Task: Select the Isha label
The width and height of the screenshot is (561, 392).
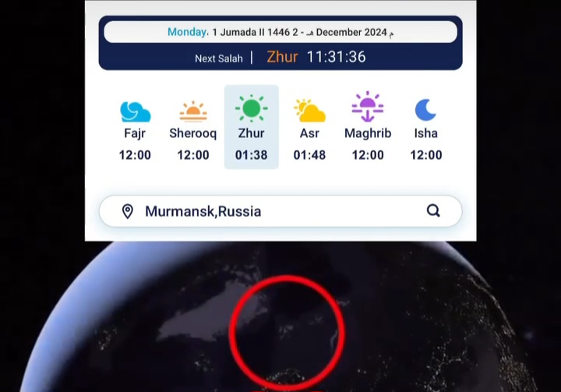Action: (425, 133)
